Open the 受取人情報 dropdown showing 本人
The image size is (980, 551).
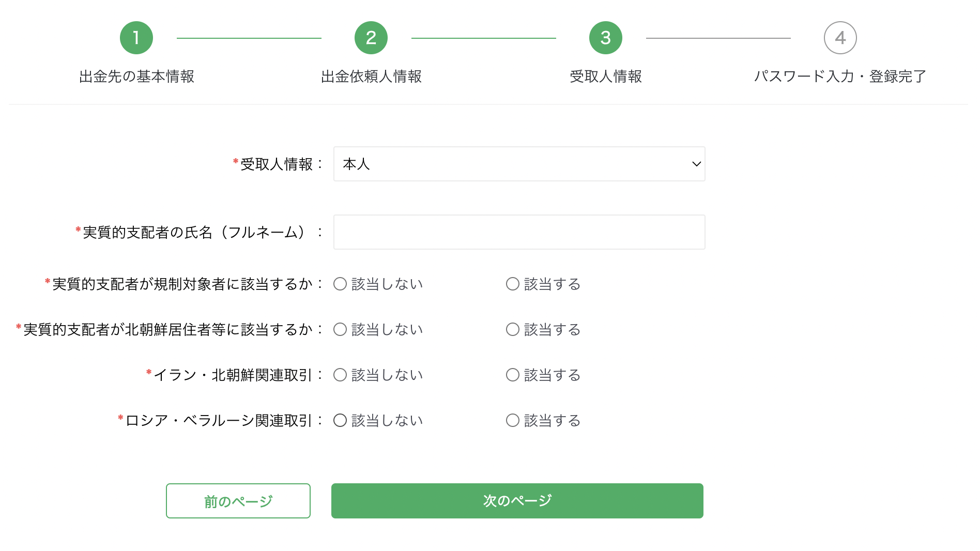519,164
